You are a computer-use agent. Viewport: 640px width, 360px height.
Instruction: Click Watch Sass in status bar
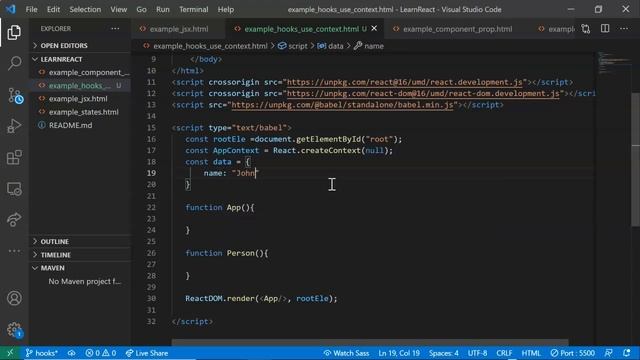tap(346, 353)
